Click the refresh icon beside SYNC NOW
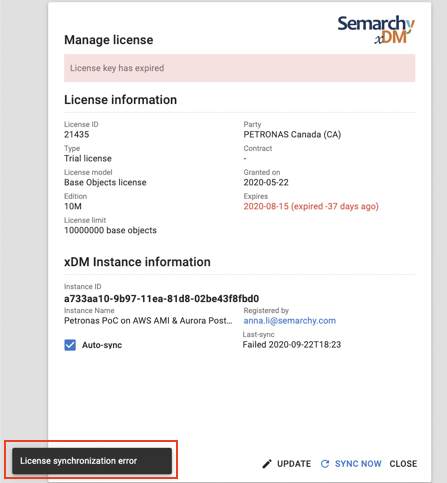The height and width of the screenshot is (483, 447). [x=325, y=464]
